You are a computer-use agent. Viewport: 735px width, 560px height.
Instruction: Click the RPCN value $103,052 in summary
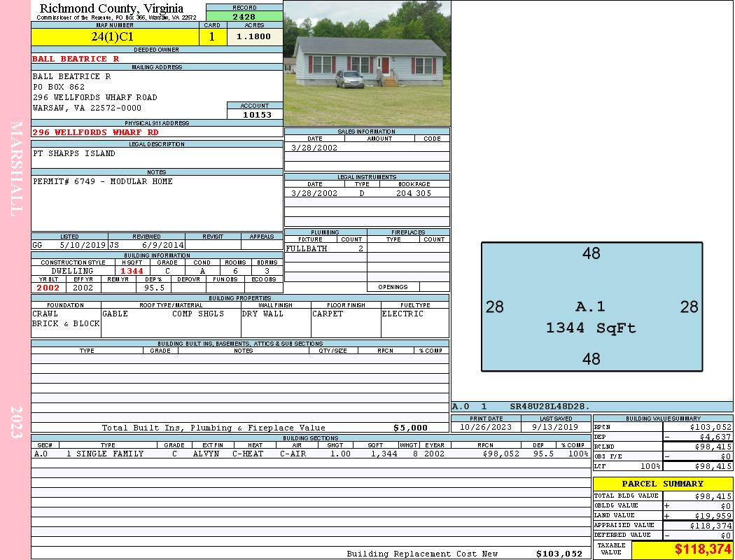coord(710,427)
